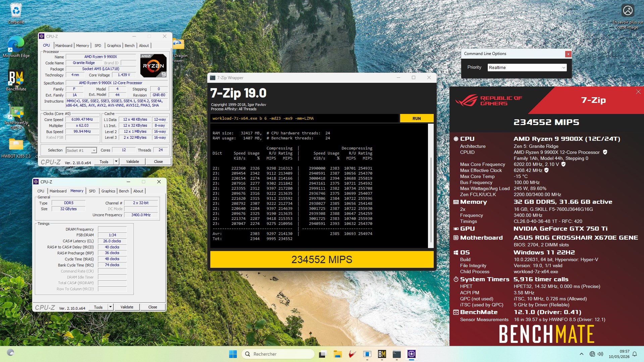Click the red bird-shaped taskbar icon
The height and width of the screenshot is (362, 644).
click(352, 354)
